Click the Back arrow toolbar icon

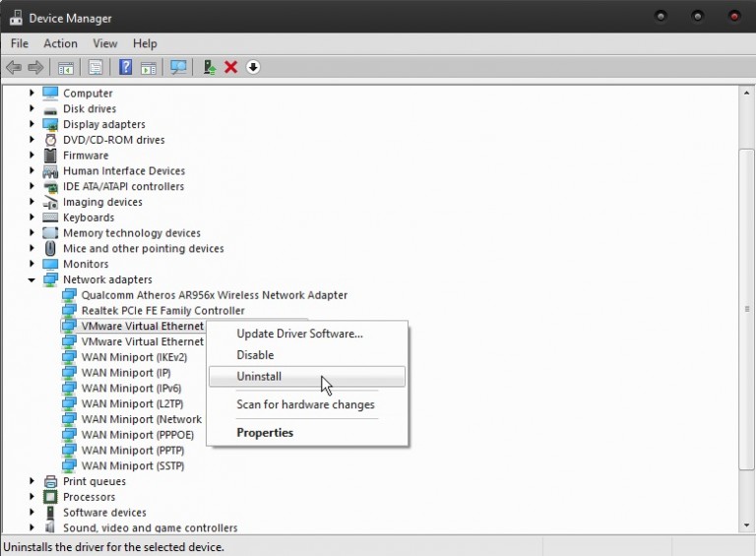pos(13,67)
